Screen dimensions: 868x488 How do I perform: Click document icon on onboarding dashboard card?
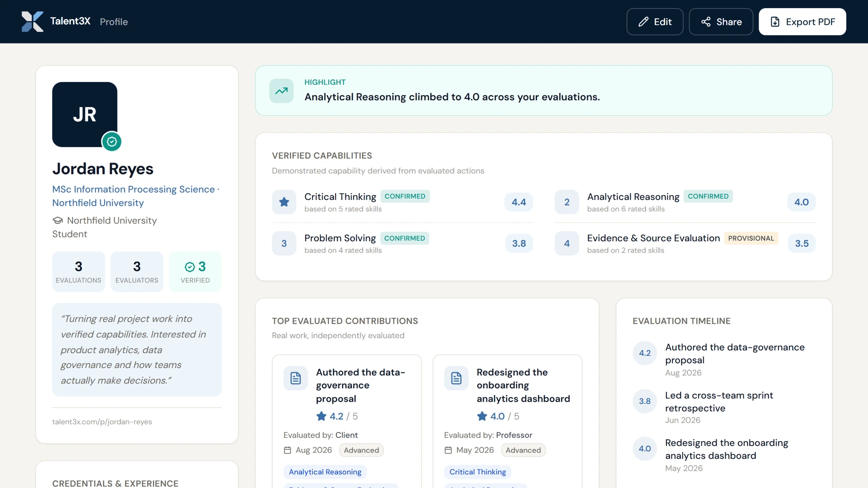click(456, 378)
